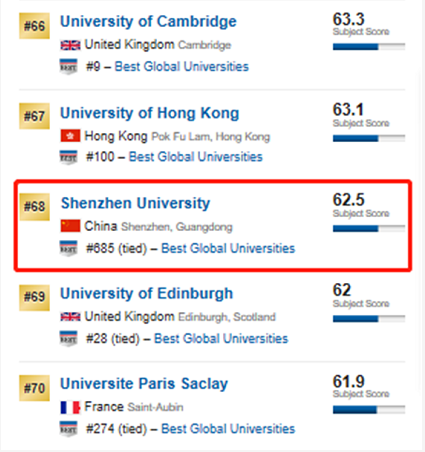
Task: Click the Hong Kong flag icon
Action: click(70, 136)
